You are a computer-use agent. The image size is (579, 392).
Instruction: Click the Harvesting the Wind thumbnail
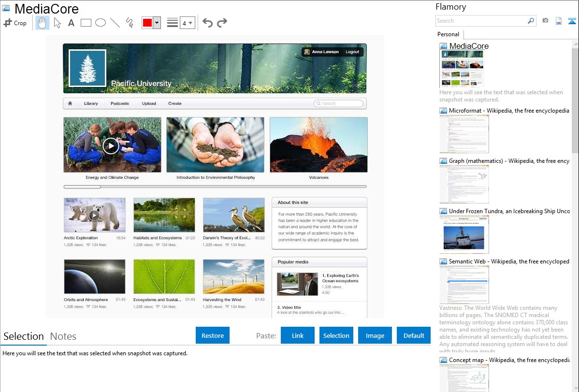click(x=233, y=276)
